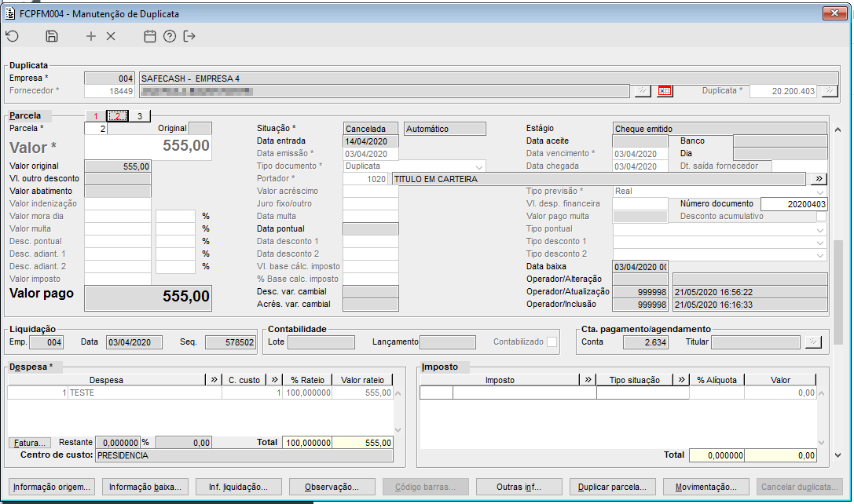Click the X delete record toolbar icon
The height and width of the screenshot is (504, 854).
[x=111, y=36]
